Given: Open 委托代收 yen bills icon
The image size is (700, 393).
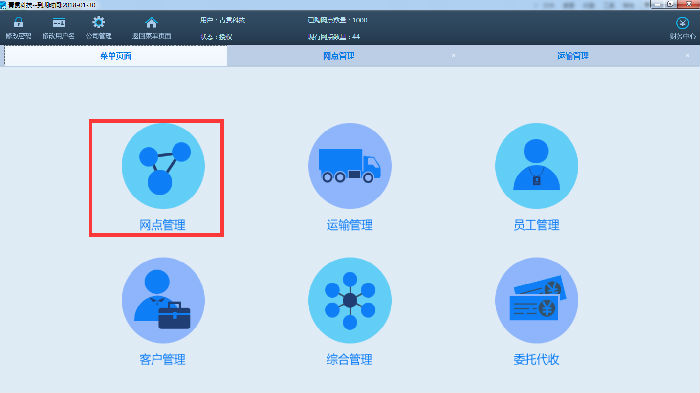Looking at the screenshot, I should [x=536, y=300].
